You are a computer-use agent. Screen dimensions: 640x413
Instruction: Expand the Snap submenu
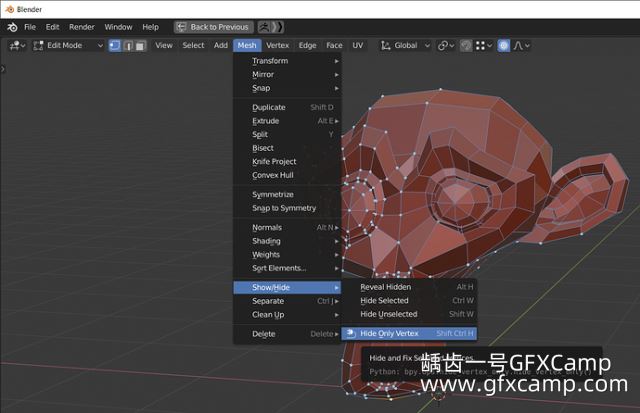pos(287,88)
